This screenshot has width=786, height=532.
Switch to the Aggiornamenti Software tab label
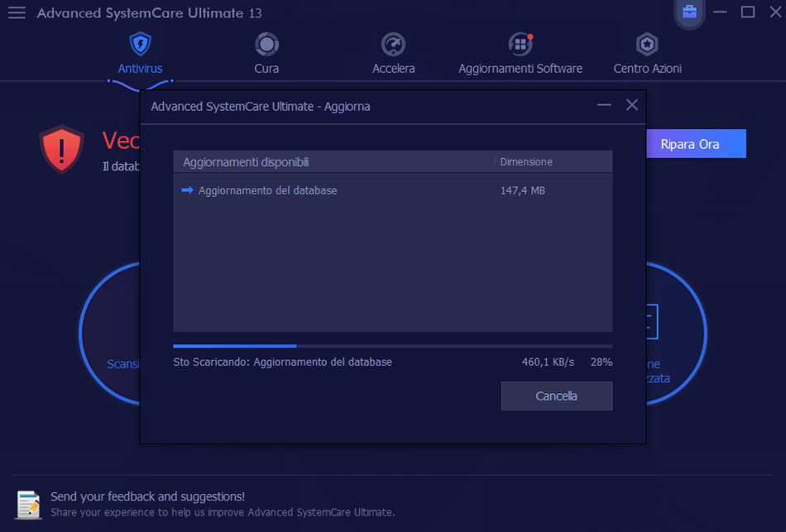(520, 69)
